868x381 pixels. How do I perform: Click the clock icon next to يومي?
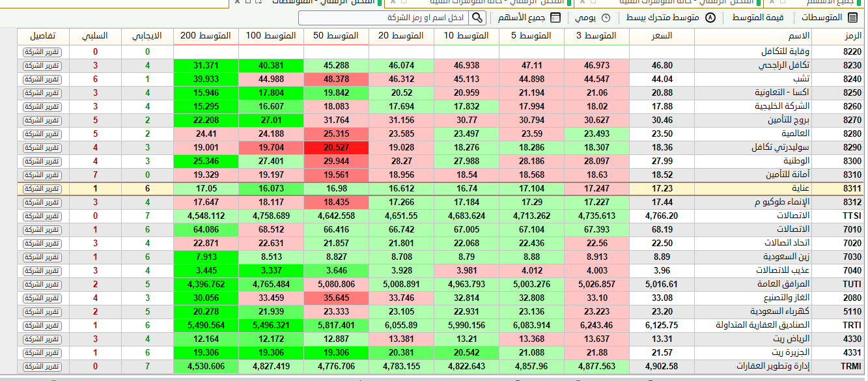(606, 18)
